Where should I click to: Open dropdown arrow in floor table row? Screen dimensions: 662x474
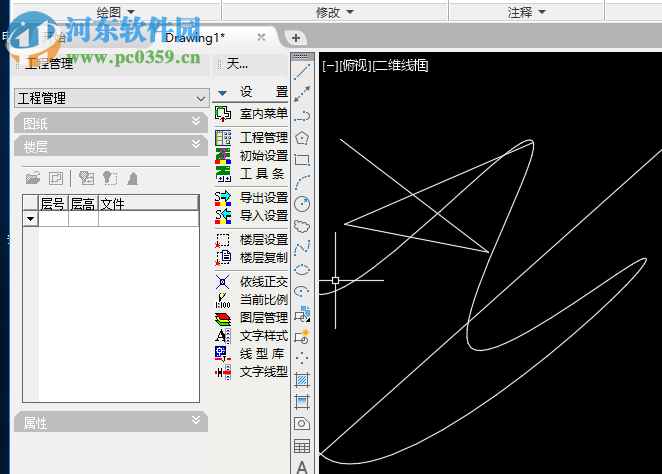30,219
